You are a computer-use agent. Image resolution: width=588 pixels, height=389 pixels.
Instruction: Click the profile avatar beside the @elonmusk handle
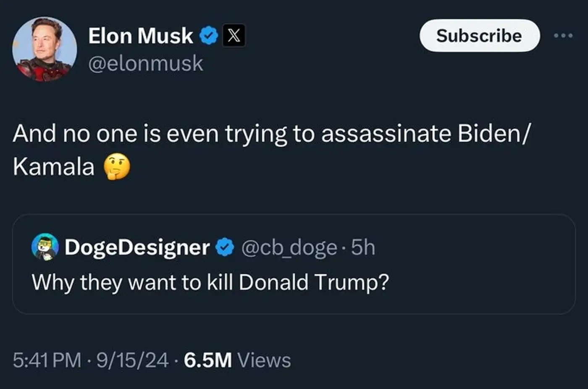pos(45,50)
